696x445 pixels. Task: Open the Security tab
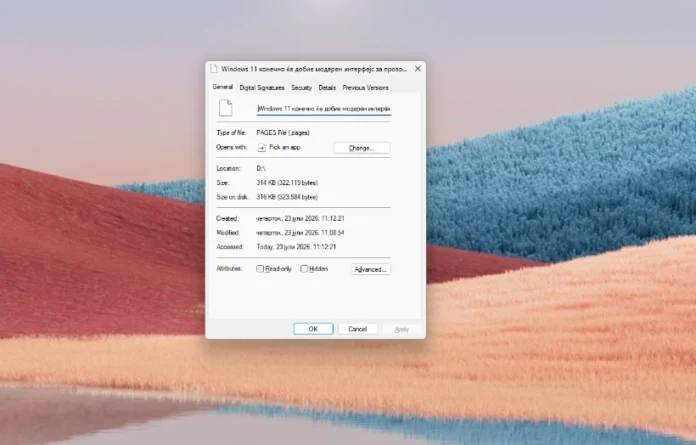click(x=301, y=88)
